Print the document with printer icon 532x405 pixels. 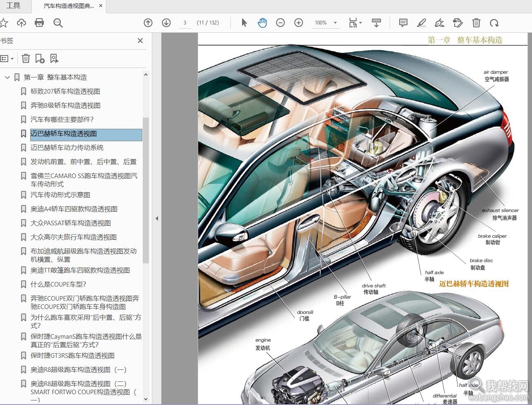39,23
